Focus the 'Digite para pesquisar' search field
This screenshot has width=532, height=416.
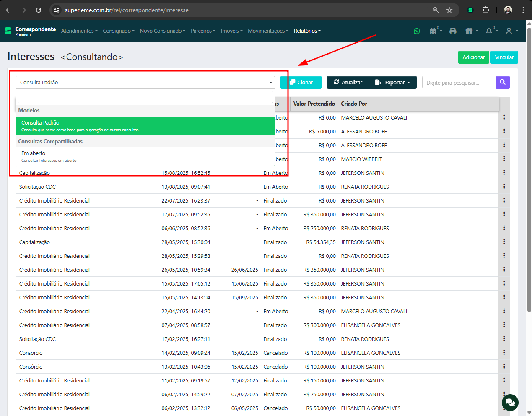(x=459, y=83)
